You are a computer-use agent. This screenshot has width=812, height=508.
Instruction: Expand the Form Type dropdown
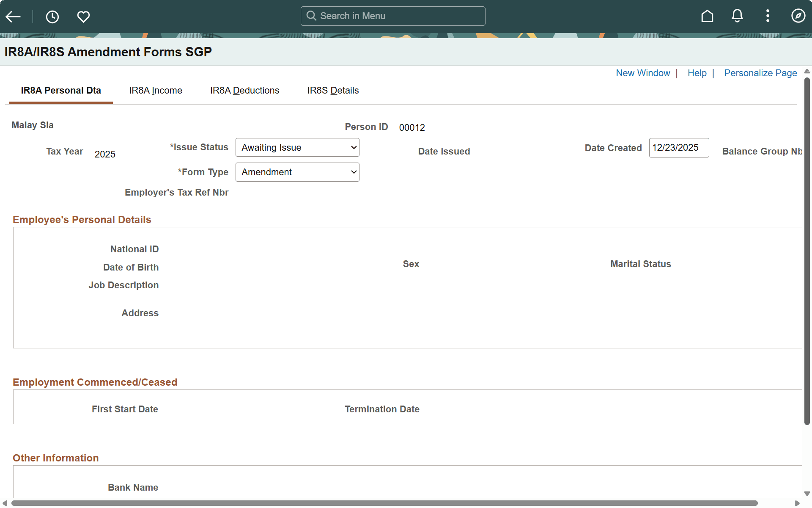point(297,172)
